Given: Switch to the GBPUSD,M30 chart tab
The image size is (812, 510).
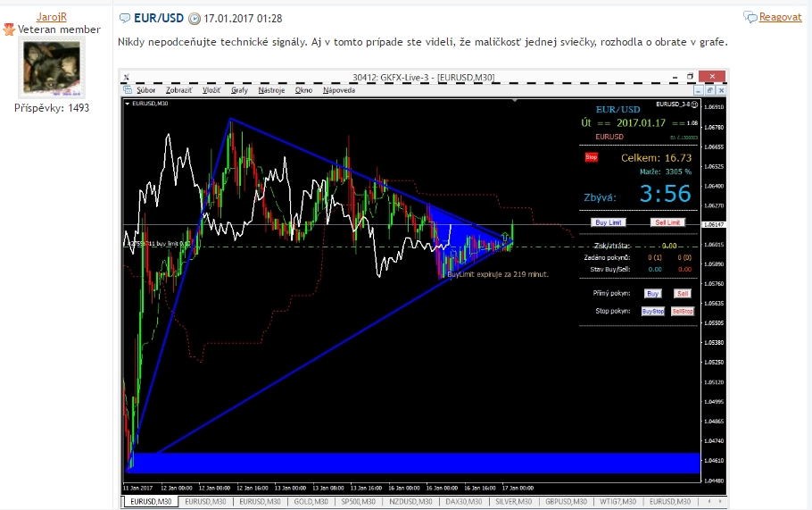Looking at the screenshot, I should pos(566,502).
